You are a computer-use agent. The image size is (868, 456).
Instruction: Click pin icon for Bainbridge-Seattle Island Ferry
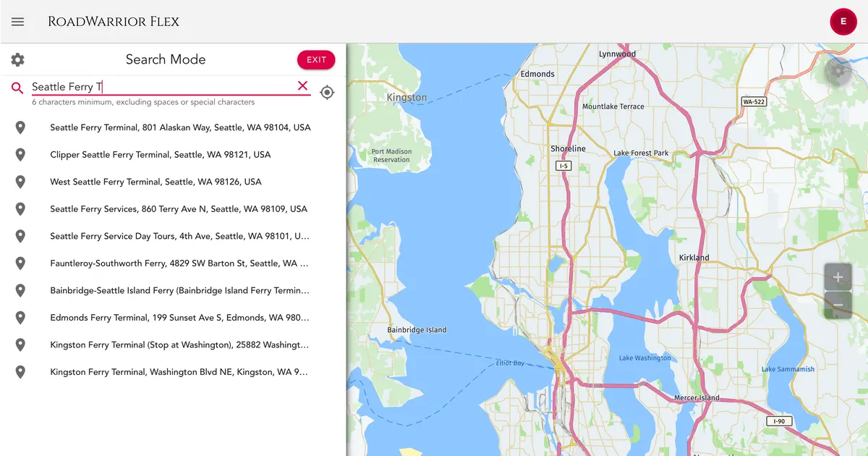20,290
